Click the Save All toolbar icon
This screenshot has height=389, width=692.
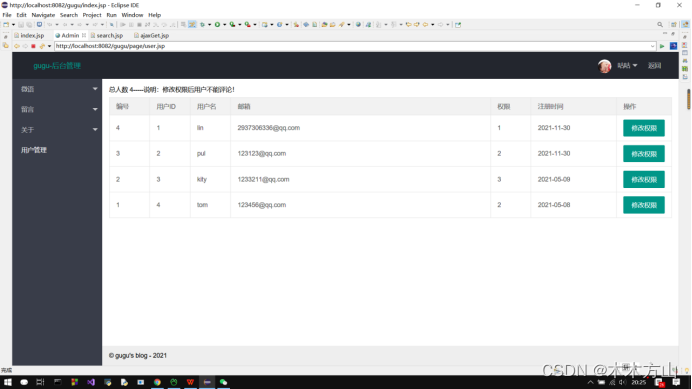[x=29, y=25]
